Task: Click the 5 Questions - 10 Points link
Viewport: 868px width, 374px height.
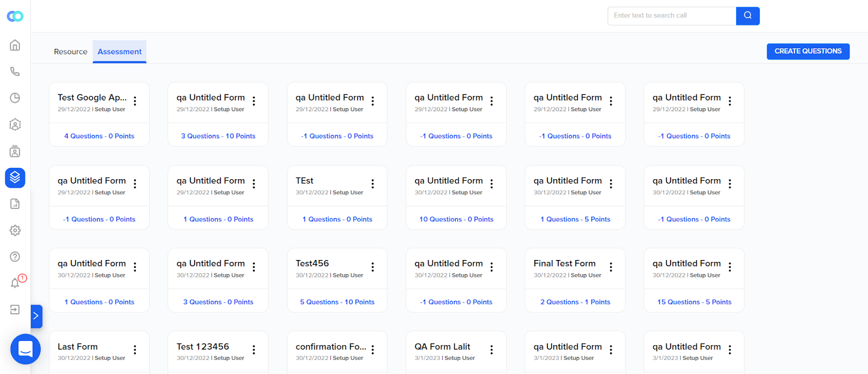Action: click(337, 302)
